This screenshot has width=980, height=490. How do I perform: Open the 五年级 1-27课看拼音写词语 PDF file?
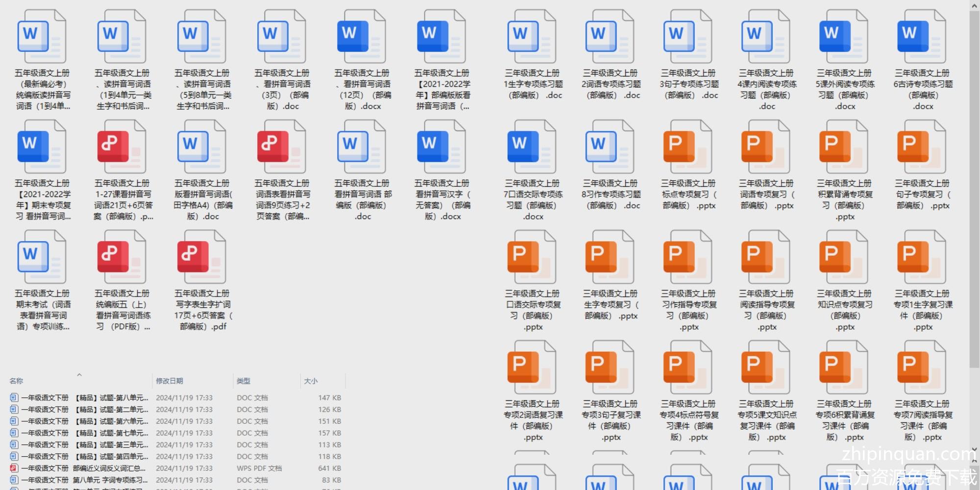point(122,147)
